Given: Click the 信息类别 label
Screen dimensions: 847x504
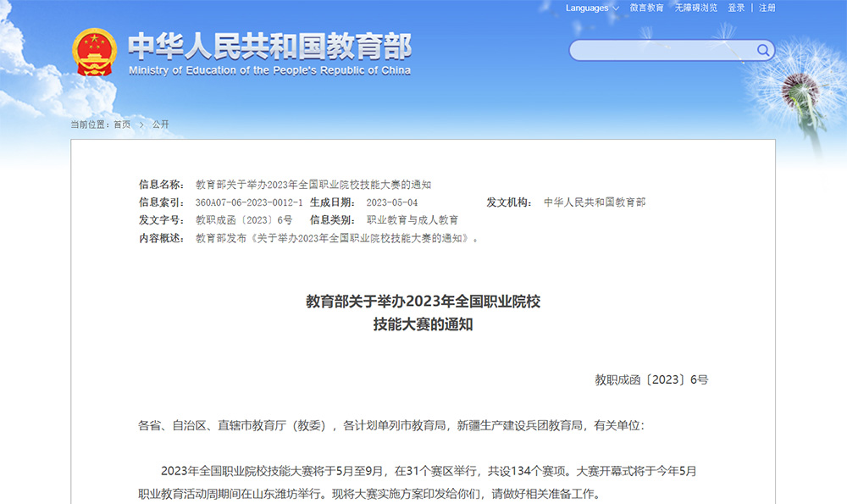Looking at the screenshot, I should 333,220.
